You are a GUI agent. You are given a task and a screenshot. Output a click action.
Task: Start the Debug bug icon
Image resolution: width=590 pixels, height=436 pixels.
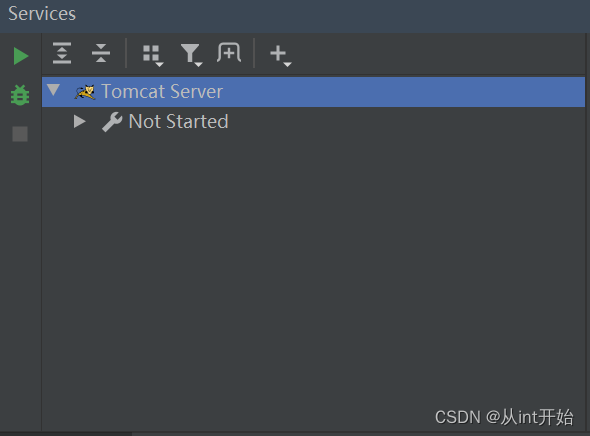(x=20, y=95)
